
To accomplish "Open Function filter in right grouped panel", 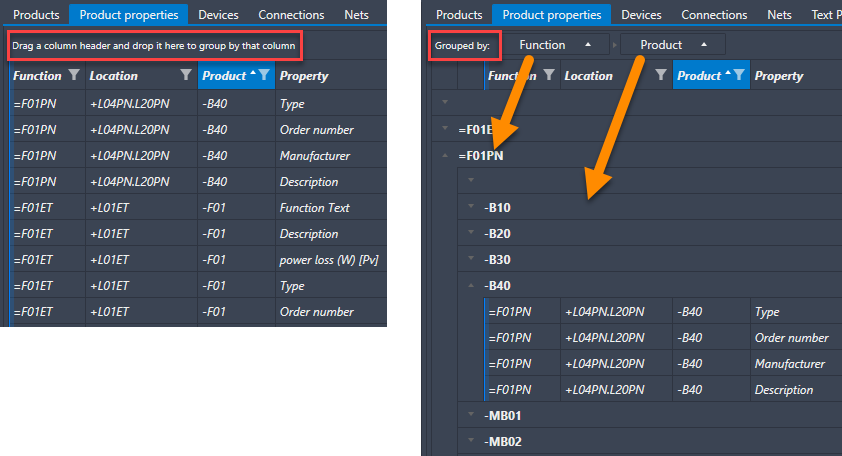I will coord(548,75).
